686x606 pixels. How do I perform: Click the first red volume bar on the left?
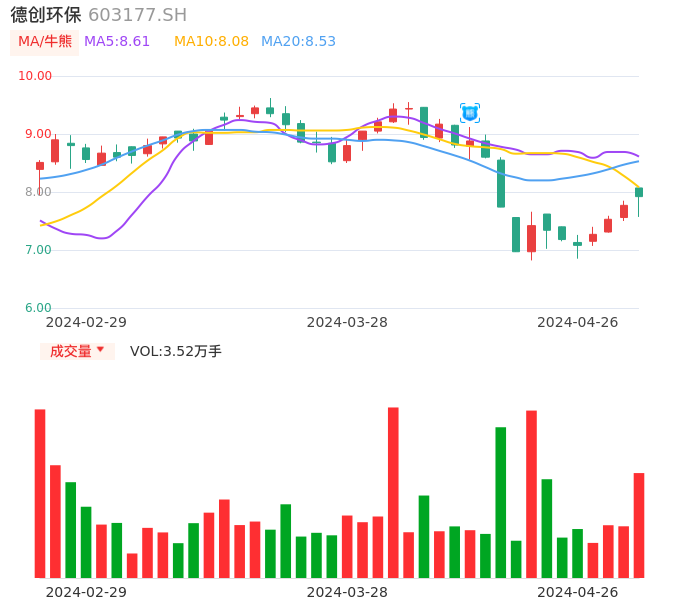point(40,494)
